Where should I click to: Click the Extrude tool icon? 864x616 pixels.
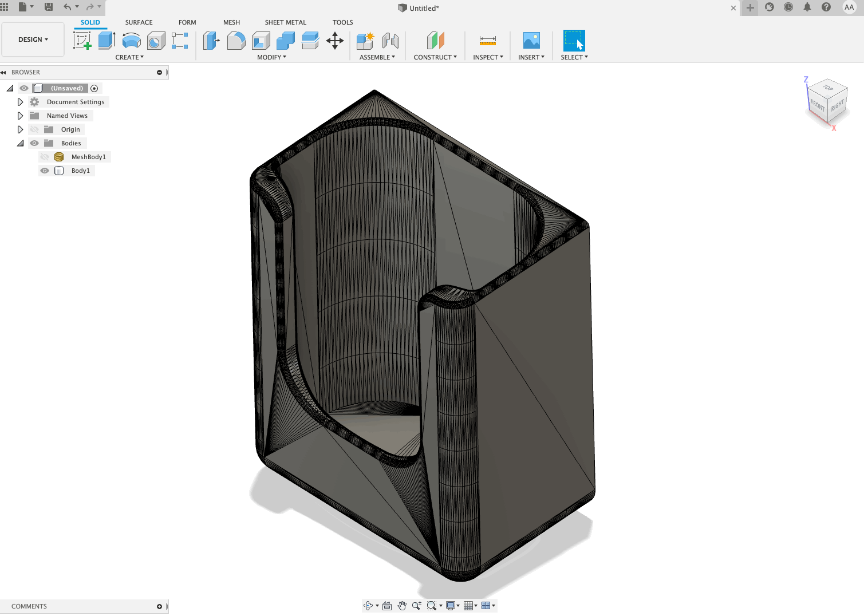(x=106, y=41)
